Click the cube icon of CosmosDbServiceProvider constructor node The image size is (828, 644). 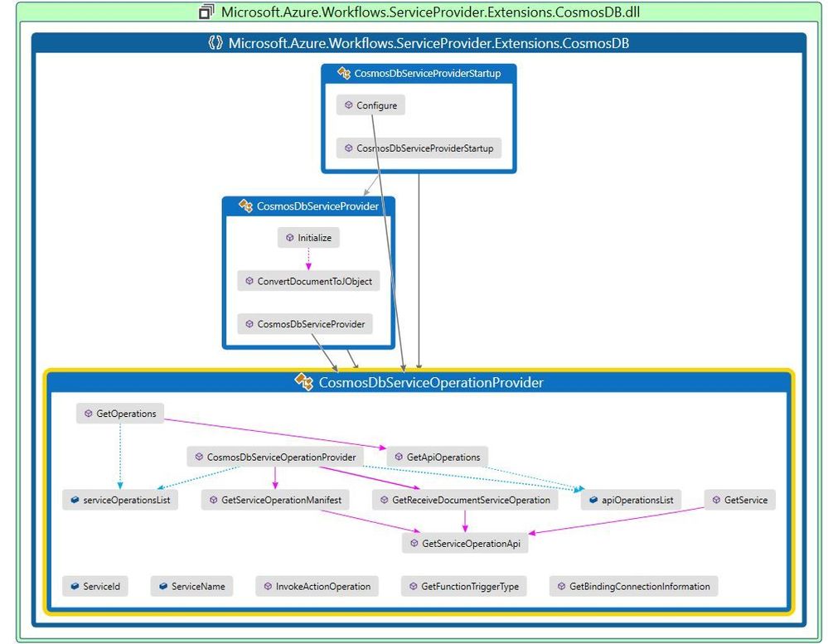(249, 323)
